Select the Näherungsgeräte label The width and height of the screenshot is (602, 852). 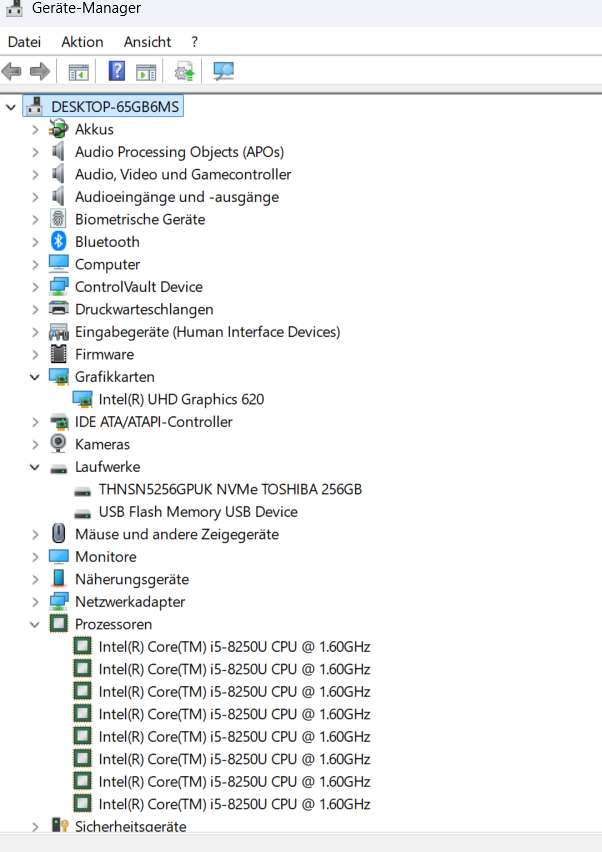pos(131,579)
